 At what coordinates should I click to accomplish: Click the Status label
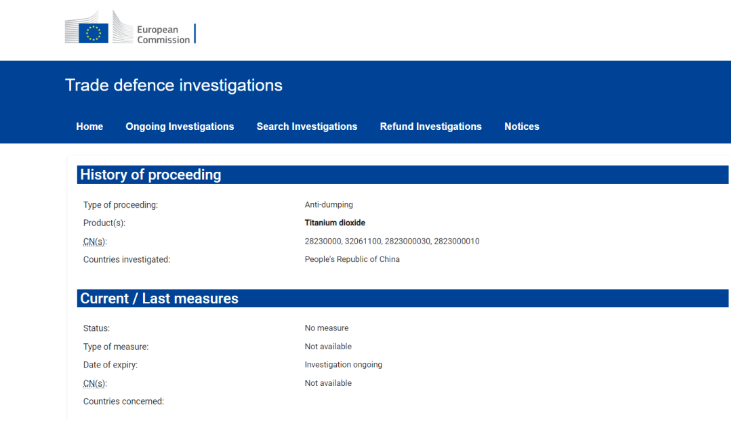[96, 328]
